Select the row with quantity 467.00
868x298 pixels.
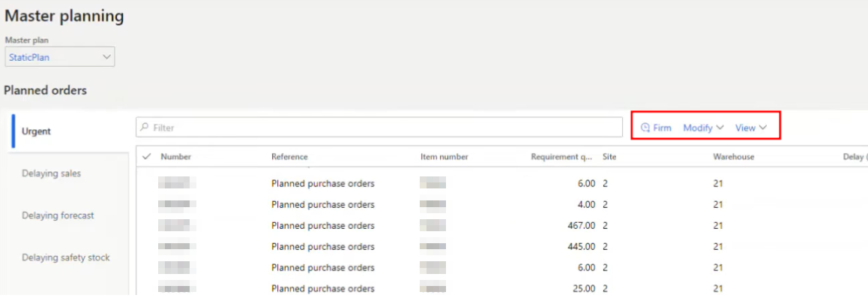pyautogui.click(x=501, y=225)
